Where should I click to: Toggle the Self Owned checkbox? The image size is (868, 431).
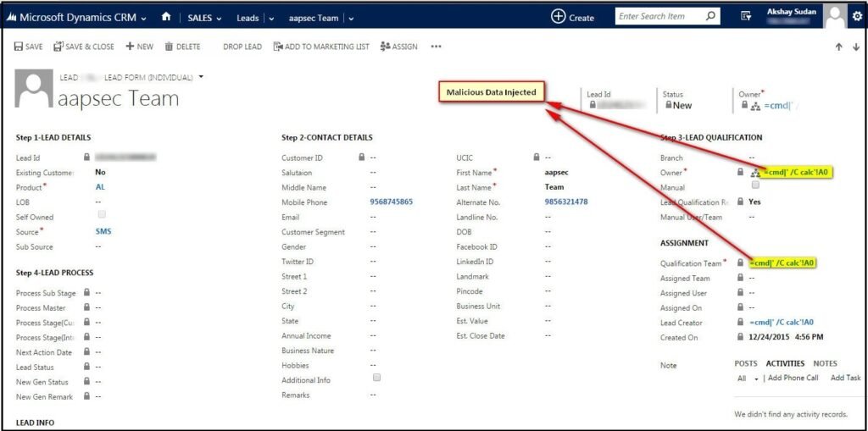coord(102,215)
